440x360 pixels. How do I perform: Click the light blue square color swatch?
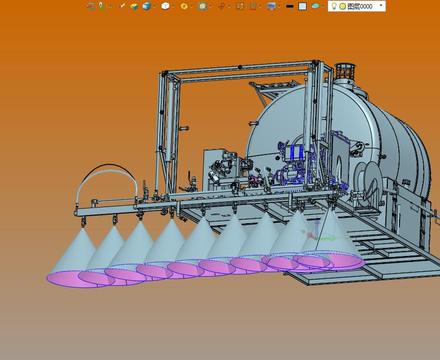point(302,6)
